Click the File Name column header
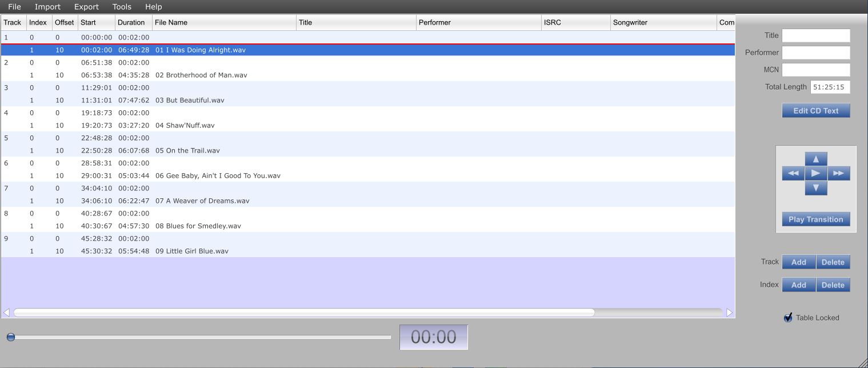This screenshot has height=368, width=868. coord(224,22)
